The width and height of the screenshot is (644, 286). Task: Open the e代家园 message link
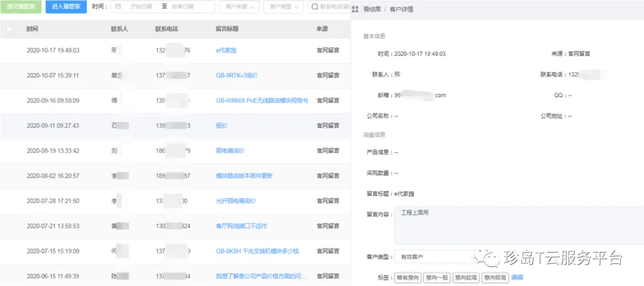pos(226,51)
